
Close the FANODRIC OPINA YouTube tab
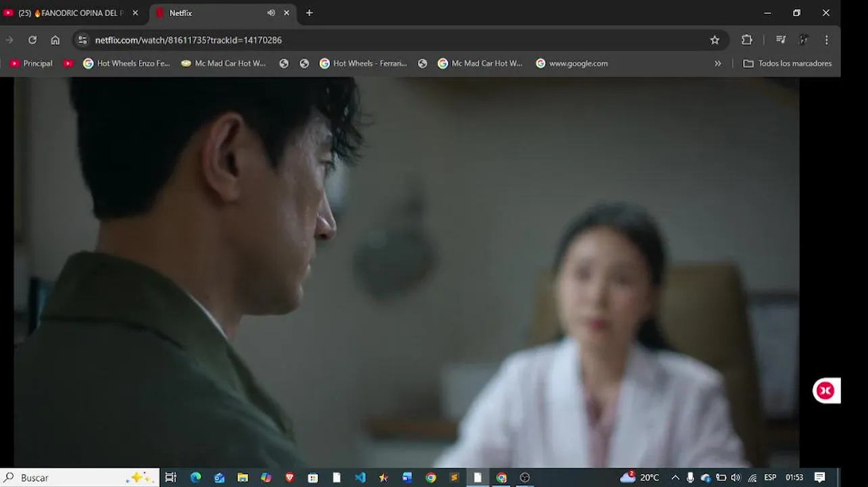tap(135, 13)
